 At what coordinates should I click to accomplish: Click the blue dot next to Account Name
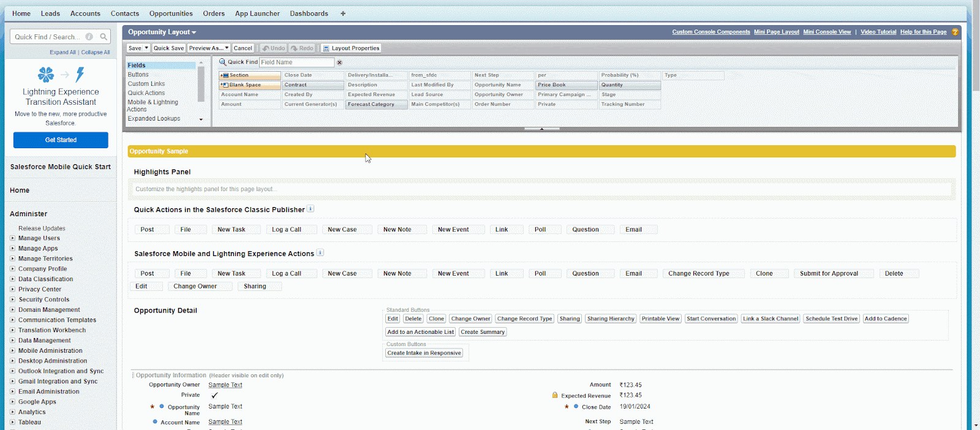click(155, 421)
